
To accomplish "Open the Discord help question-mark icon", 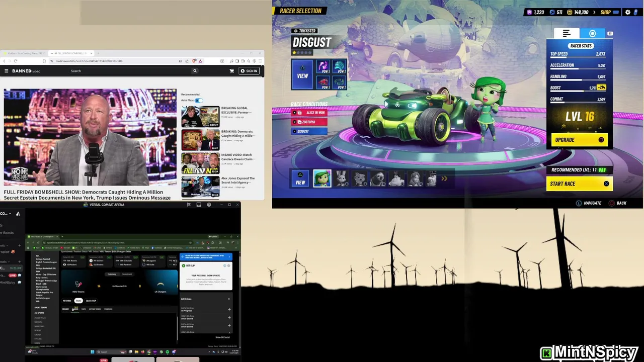I will click(209, 205).
